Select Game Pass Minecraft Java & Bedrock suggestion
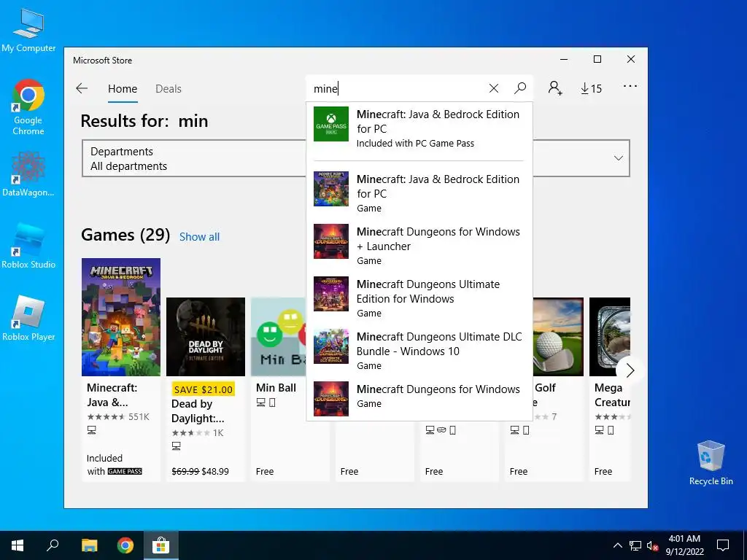The image size is (747, 560). [419, 128]
